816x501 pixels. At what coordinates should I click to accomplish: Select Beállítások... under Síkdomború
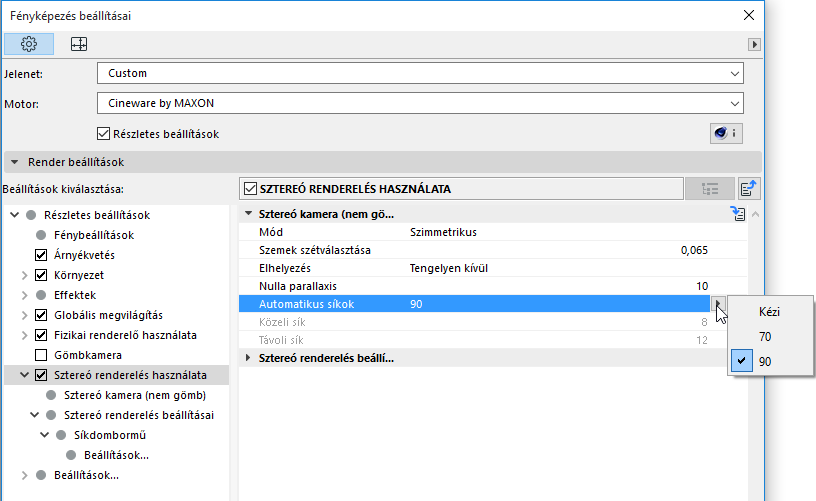[117, 455]
